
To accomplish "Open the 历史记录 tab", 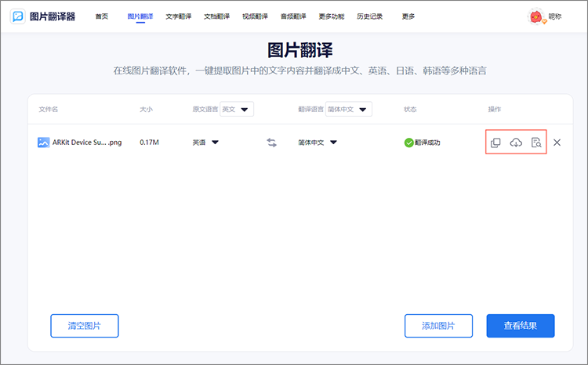I will tap(370, 16).
